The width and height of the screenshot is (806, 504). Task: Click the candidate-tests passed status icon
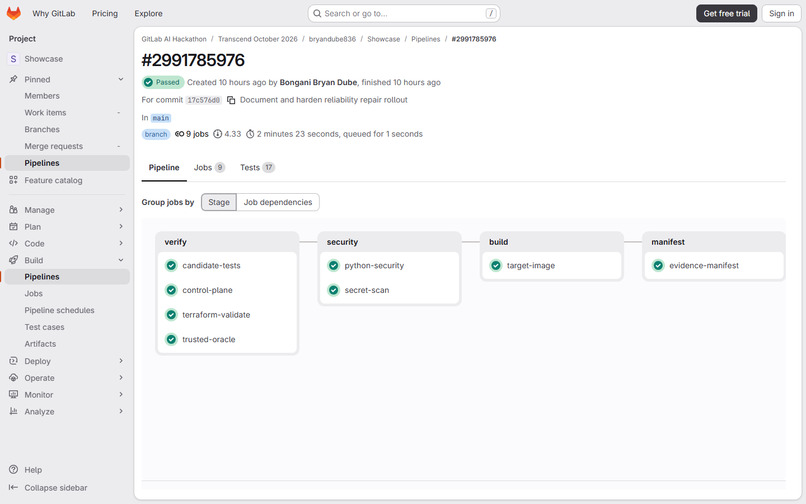pos(171,265)
